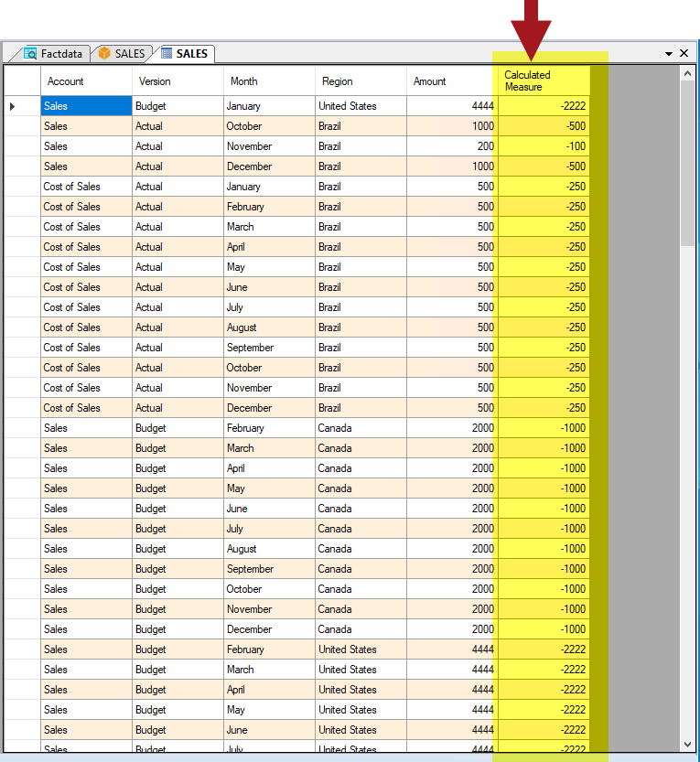Click the Amount column header
The width and height of the screenshot is (700, 762).
[450, 81]
